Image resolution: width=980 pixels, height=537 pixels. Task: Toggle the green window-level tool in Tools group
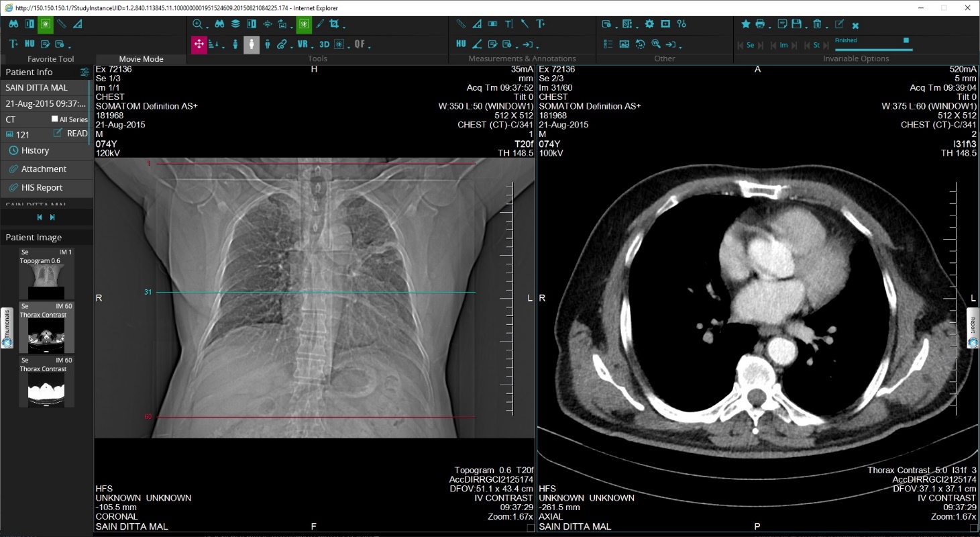304,23
